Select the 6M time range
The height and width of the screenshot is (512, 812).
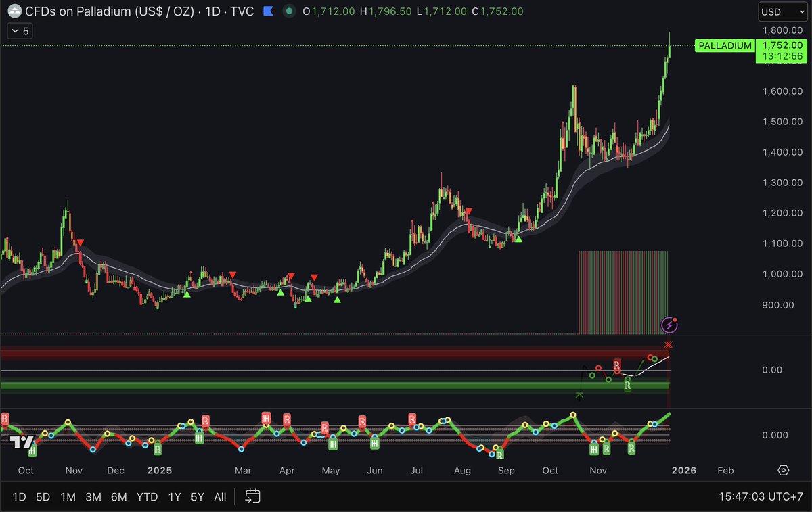point(119,496)
